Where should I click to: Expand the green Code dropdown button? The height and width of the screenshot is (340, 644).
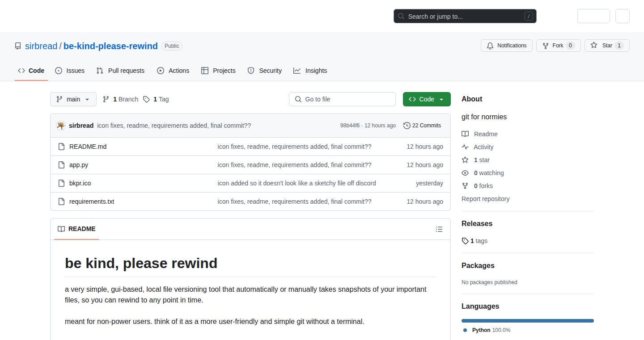tap(427, 99)
